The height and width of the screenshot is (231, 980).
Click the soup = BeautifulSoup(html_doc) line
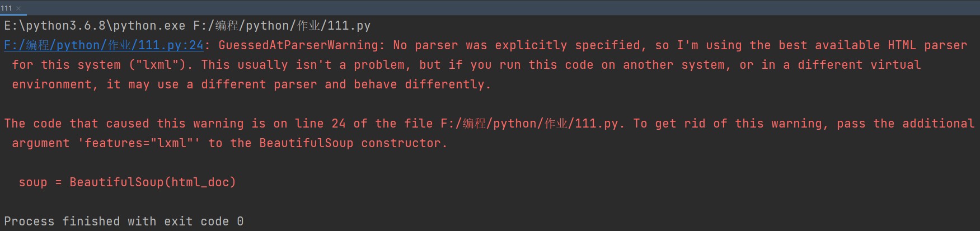point(127,182)
